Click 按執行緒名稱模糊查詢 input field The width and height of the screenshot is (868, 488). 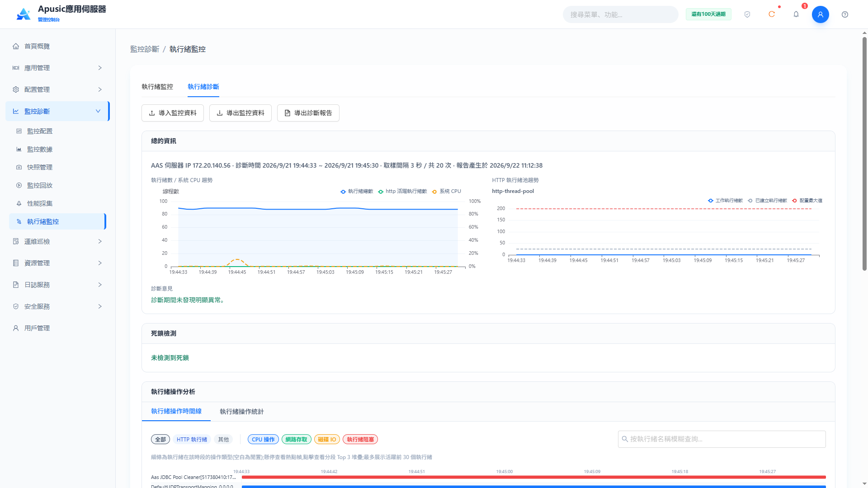tap(722, 439)
